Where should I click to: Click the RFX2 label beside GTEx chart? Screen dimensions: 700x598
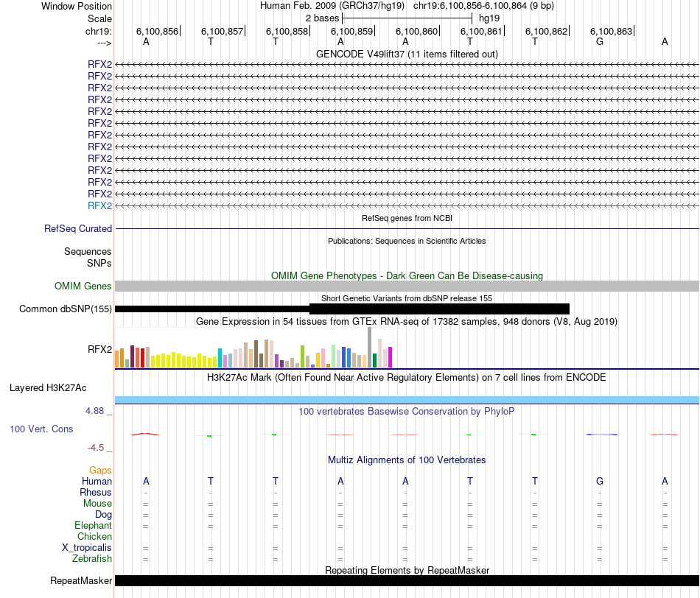pyautogui.click(x=99, y=349)
